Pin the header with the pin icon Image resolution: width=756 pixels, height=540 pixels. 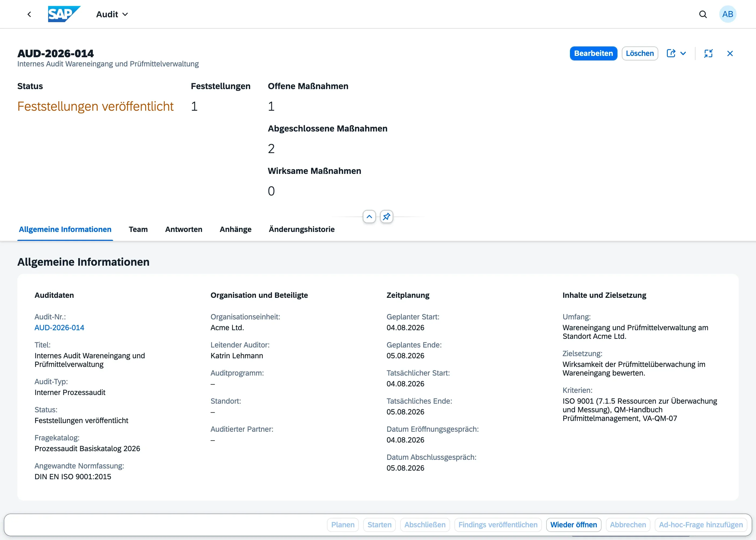pos(386,217)
